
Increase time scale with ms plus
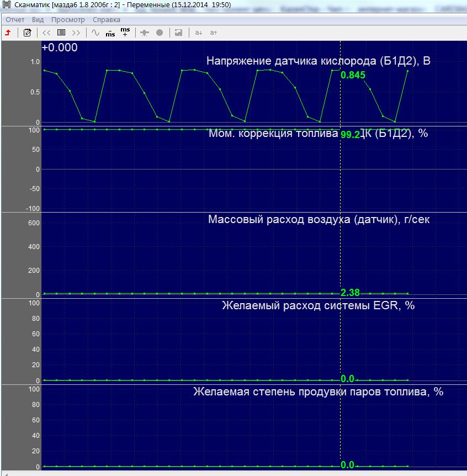(x=125, y=32)
